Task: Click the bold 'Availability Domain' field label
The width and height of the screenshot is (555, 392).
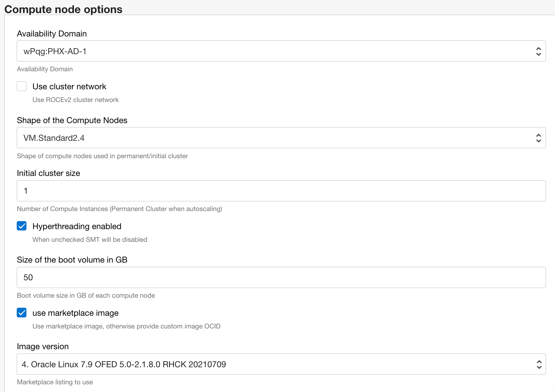Action: point(52,34)
